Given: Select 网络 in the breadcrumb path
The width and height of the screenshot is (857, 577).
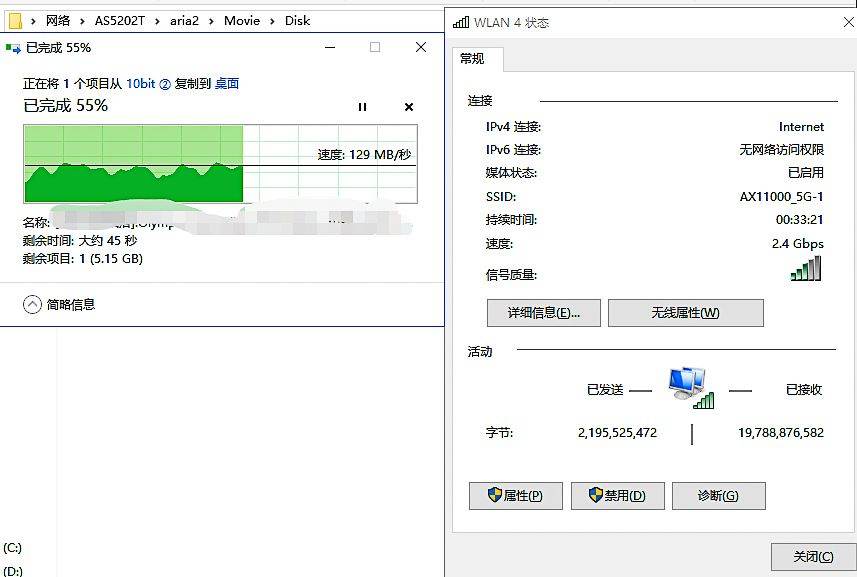Looking at the screenshot, I should (58, 21).
